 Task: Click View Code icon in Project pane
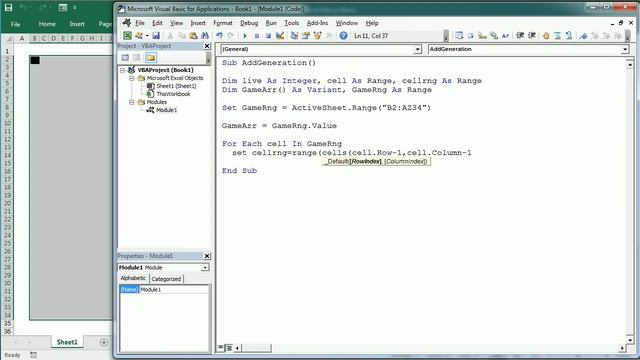pyautogui.click(x=125, y=58)
